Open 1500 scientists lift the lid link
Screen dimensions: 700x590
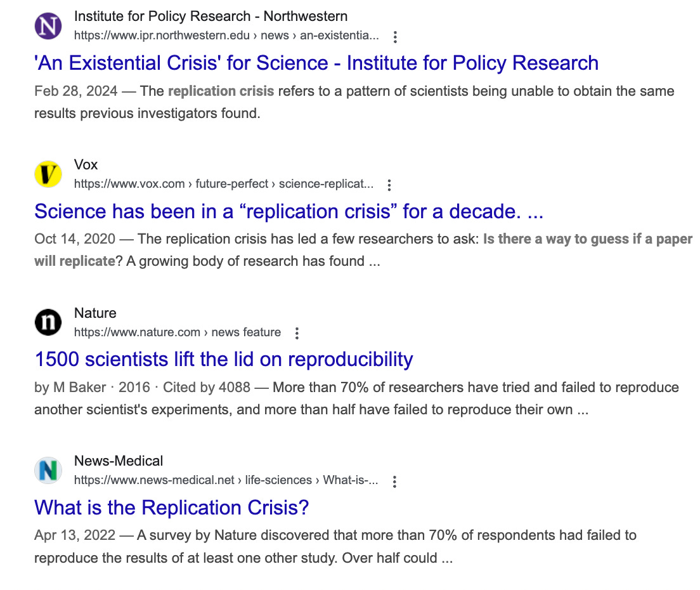224,359
